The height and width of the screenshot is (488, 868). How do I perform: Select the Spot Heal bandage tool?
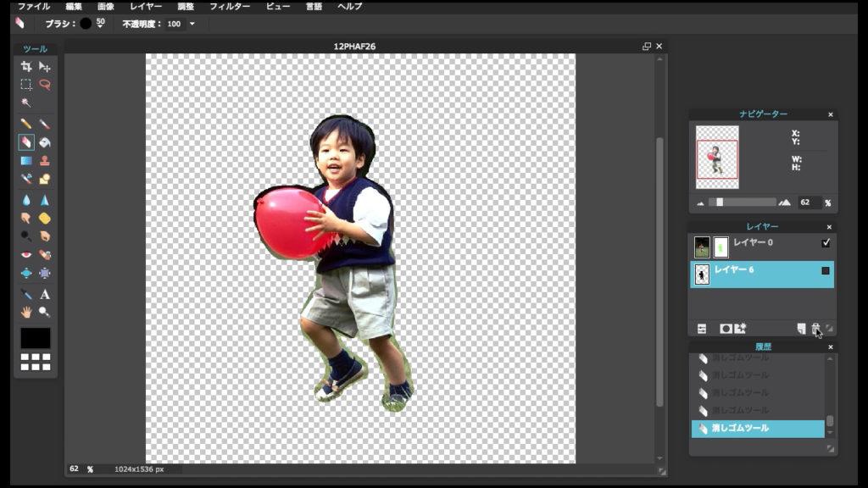tap(44, 254)
